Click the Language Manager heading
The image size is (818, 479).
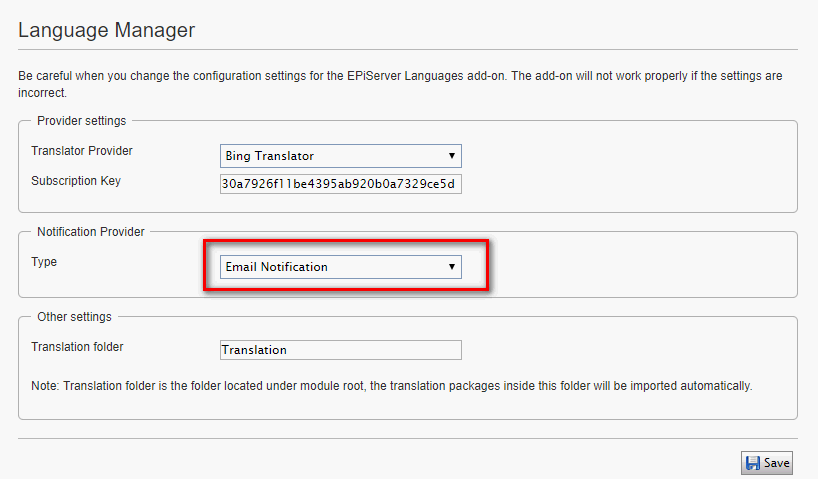[106, 30]
